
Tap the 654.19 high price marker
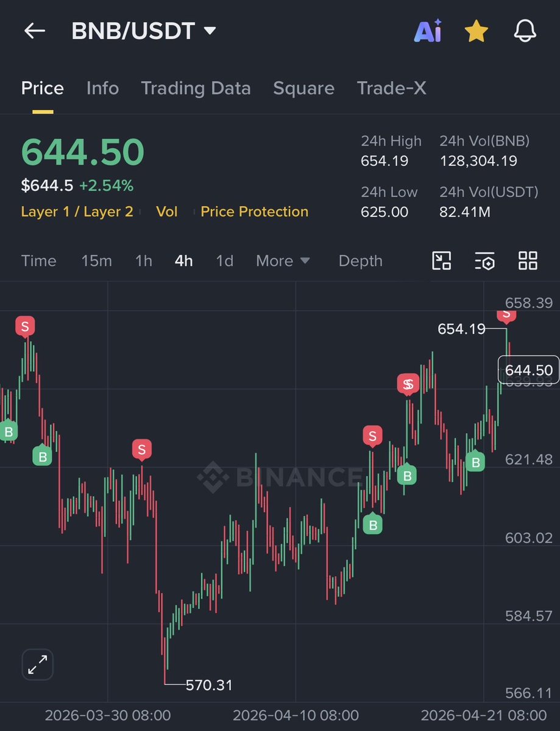click(461, 329)
